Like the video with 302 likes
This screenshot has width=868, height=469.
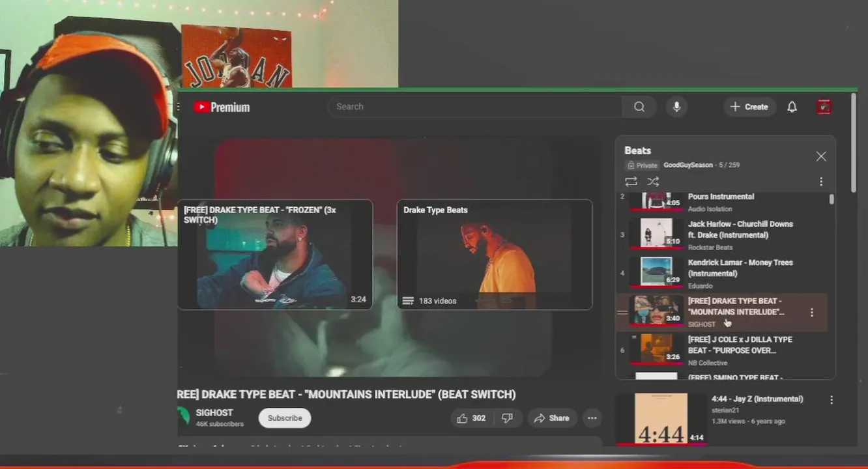tap(472, 418)
